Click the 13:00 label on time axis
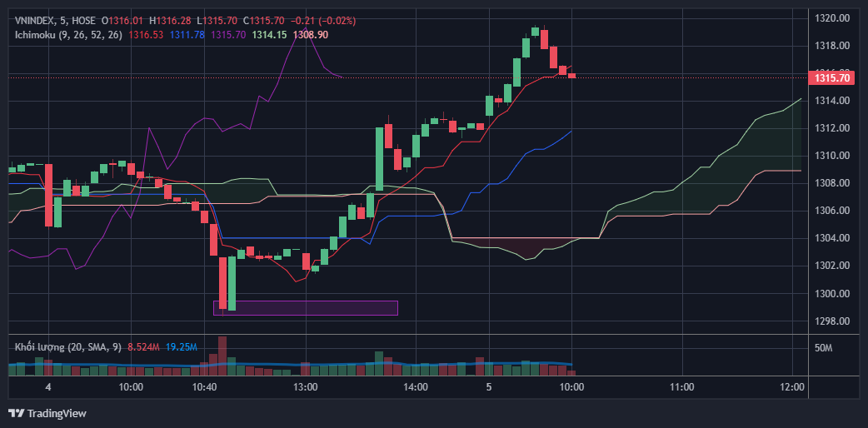The image size is (868, 428). (x=306, y=387)
